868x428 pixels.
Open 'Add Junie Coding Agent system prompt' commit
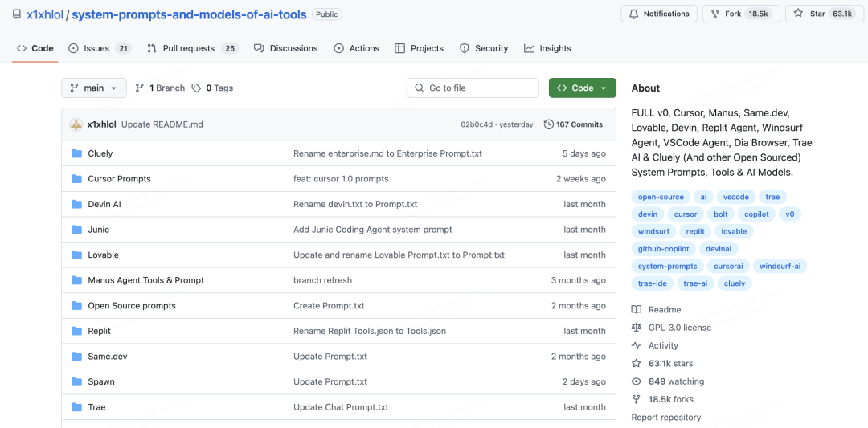point(373,230)
